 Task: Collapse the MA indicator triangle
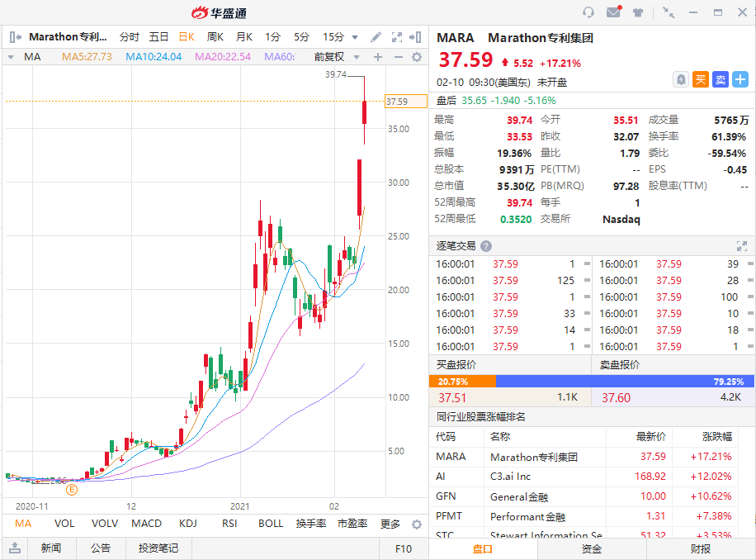(11, 57)
